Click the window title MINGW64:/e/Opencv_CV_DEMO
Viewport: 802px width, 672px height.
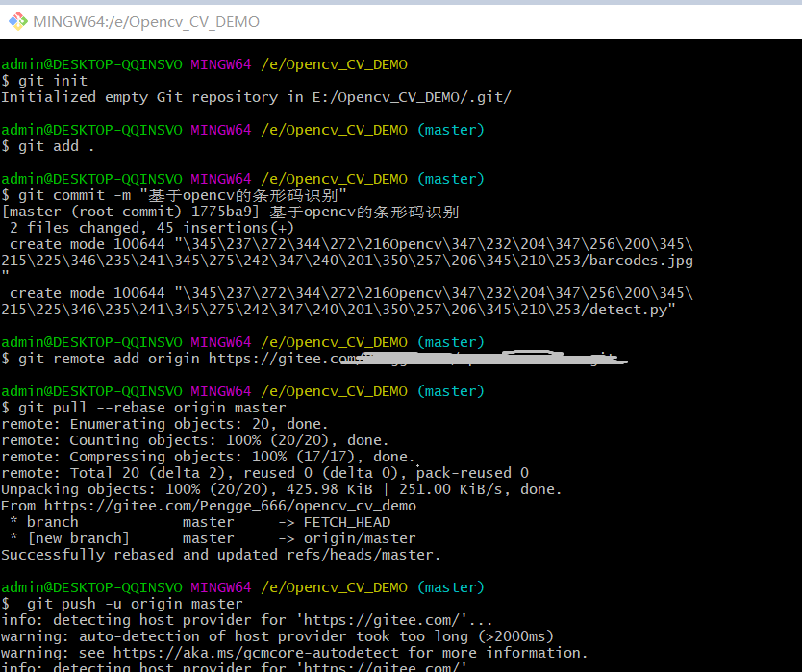click(146, 22)
